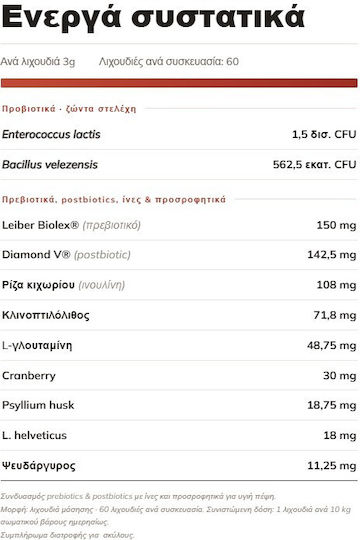Click the Cranberry ingredient name
The width and height of the screenshot is (360, 540).
coord(29,376)
